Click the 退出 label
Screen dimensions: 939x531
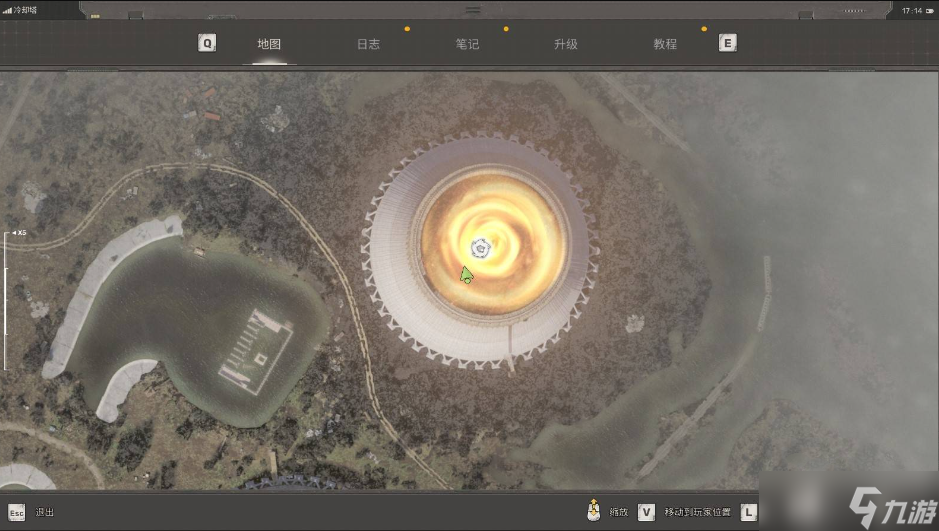(44, 512)
